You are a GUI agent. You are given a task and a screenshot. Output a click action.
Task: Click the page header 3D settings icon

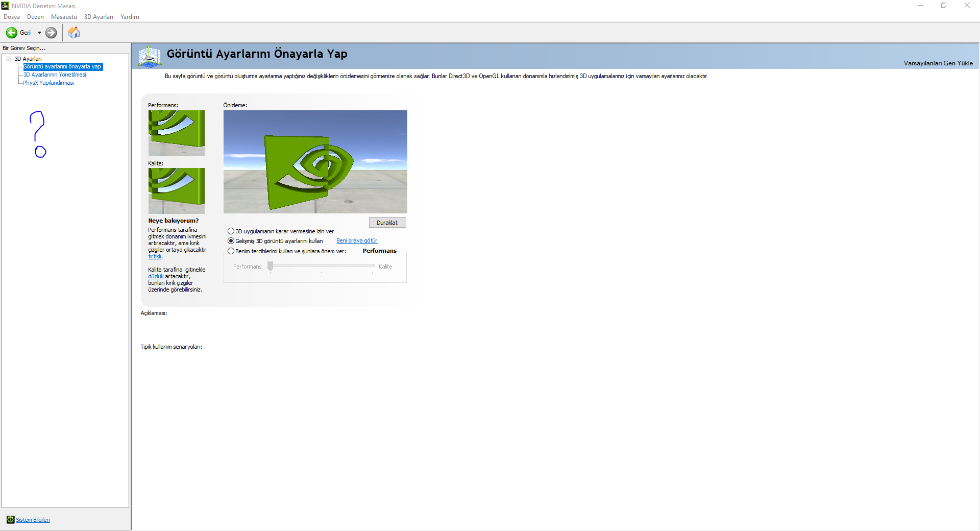click(150, 56)
